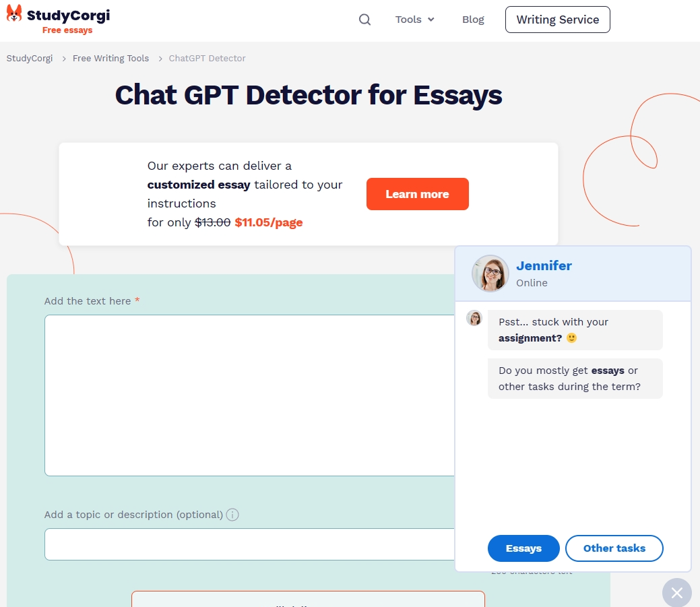This screenshot has width=700, height=607.
Task: Click Jennifer's profile photo in chat header
Action: (490, 274)
